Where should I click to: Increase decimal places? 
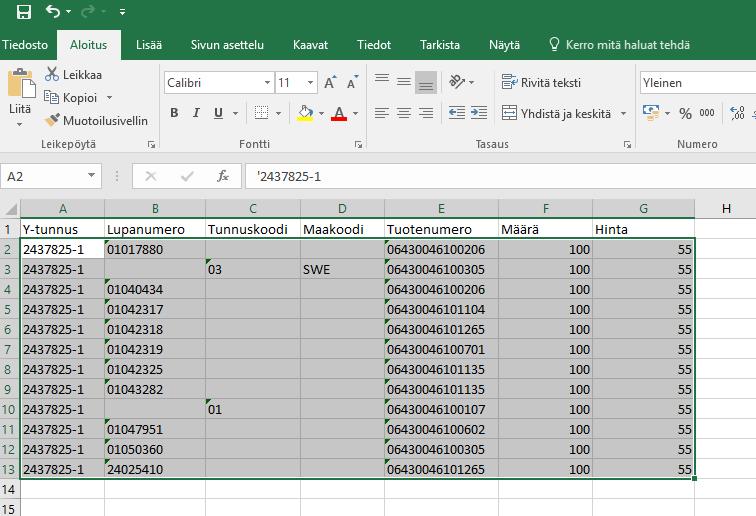[737, 113]
